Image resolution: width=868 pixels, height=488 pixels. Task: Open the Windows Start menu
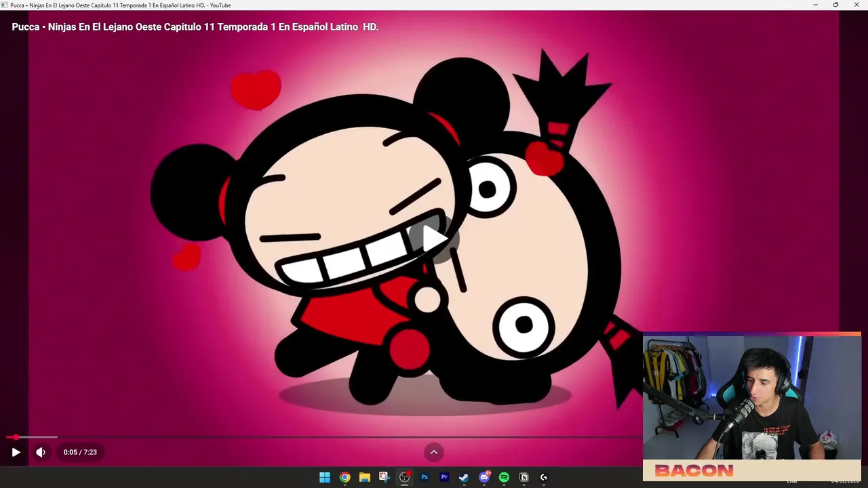[x=325, y=477]
